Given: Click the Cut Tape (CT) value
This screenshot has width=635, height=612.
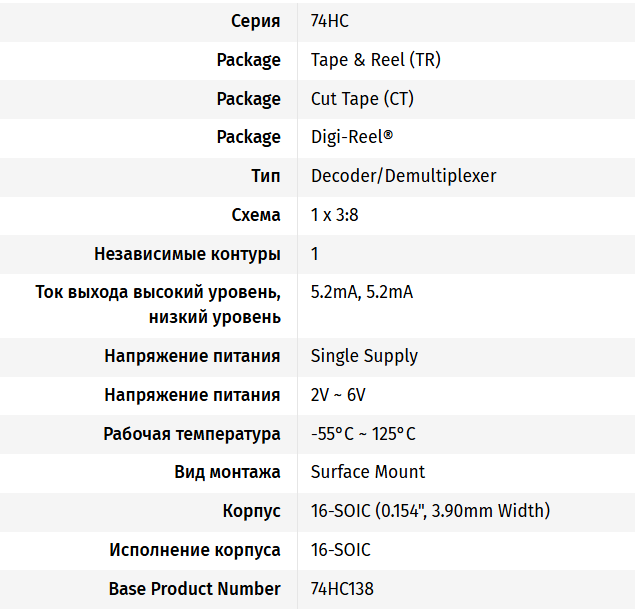Looking at the screenshot, I should coord(362,99).
